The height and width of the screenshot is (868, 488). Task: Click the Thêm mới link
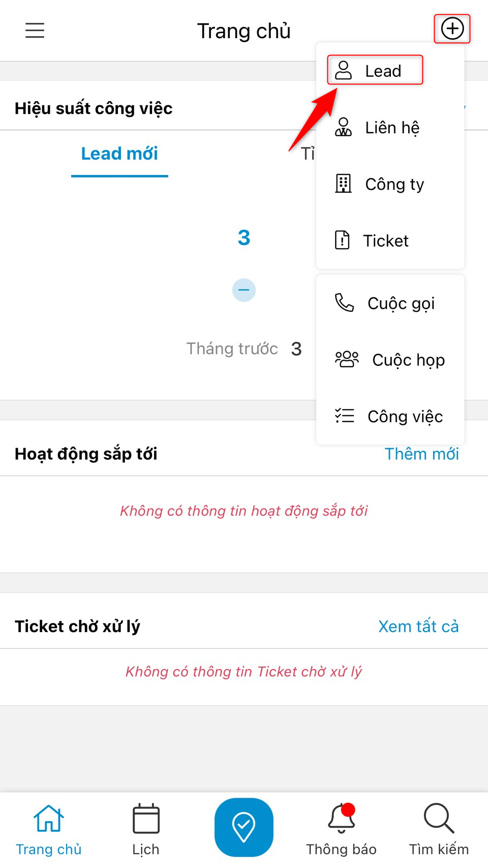pyautogui.click(x=421, y=454)
